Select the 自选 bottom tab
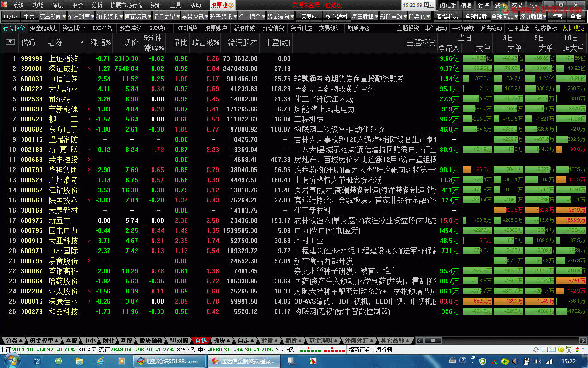The height and width of the screenshot is (368, 588). [x=201, y=340]
